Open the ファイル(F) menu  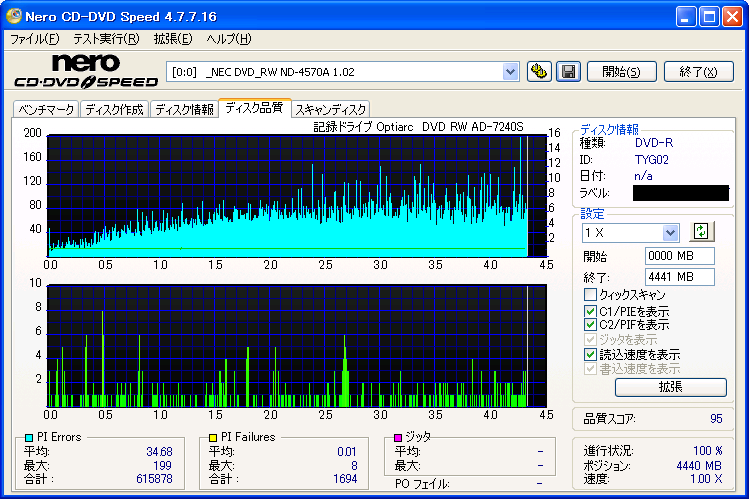pyautogui.click(x=34, y=39)
